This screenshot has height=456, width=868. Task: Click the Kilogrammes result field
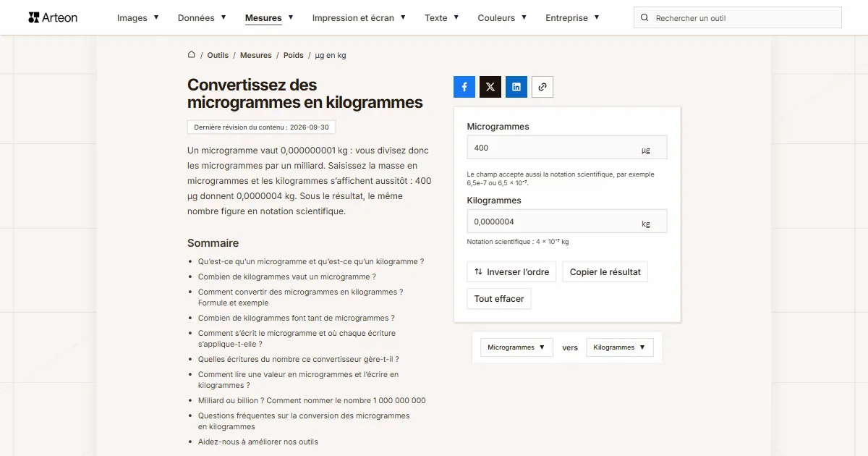pyautogui.click(x=567, y=221)
